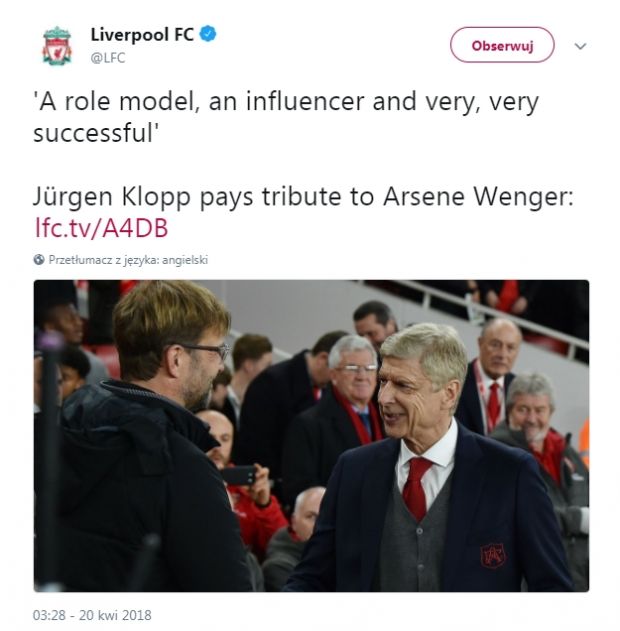Follow with the Obserwuj button
The image size is (620, 631).
click(x=502, y=45)
